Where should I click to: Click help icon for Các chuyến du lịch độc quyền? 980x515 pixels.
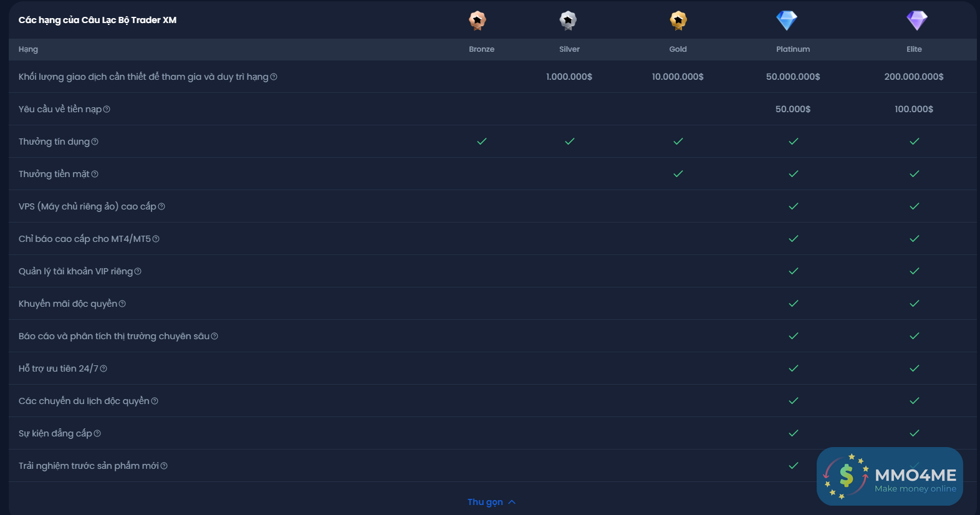point(155,401)
